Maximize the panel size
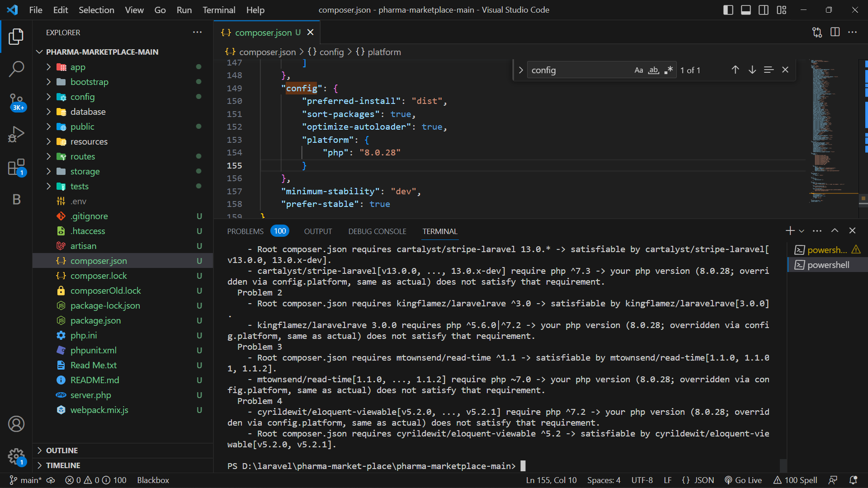 (835, 231)
